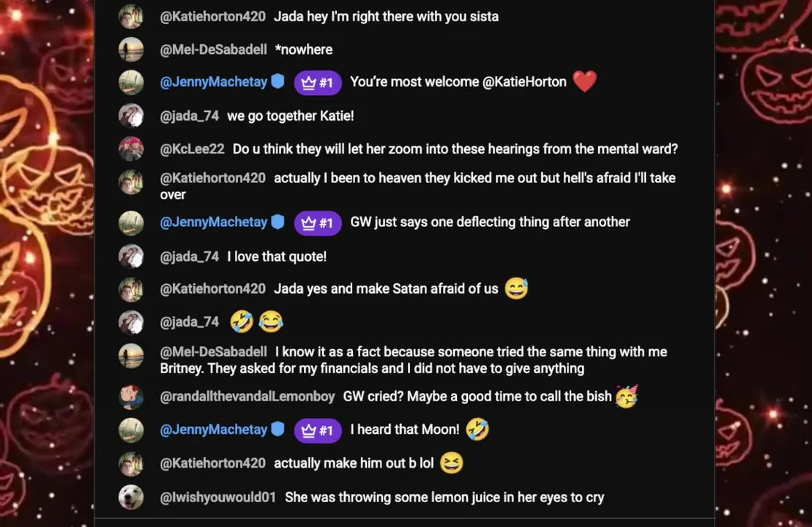Image resolution: width=812 pixels, height=527 pixels.
Task: Click the tears-of-joy emoji in jada_74's emoji-only message
Action: (x=271, y=321)
